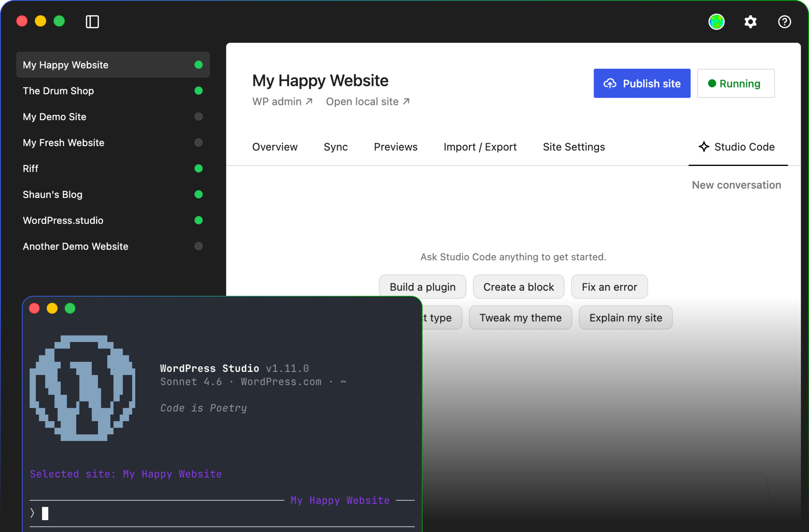Click the My Happy Website page heading

[320, 80]
